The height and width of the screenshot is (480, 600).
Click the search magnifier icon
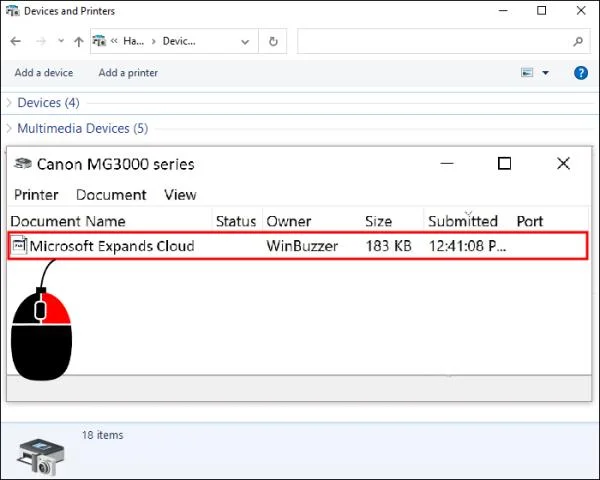coord(578,41)
